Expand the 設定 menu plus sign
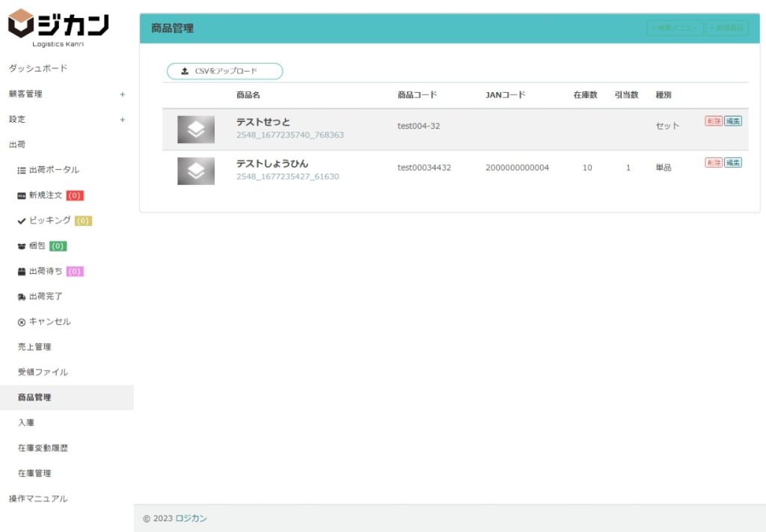Viewport: 766px width, 532px height. point(123,120)
